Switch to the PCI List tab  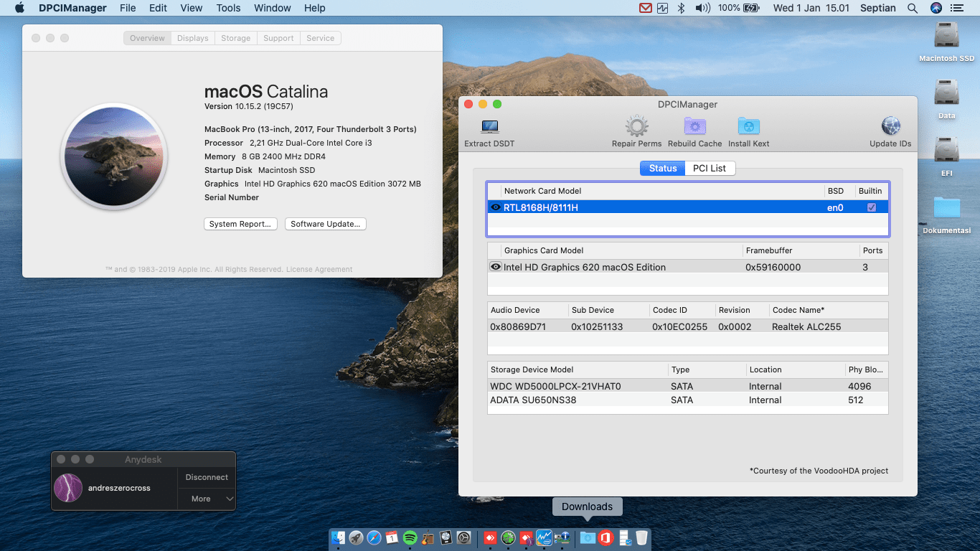(709, 168)
